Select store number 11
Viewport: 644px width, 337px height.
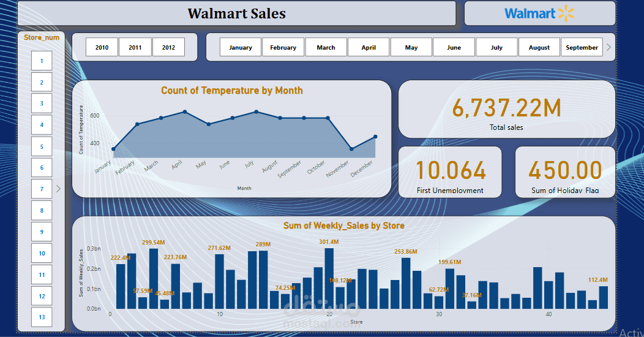[42, 275]
